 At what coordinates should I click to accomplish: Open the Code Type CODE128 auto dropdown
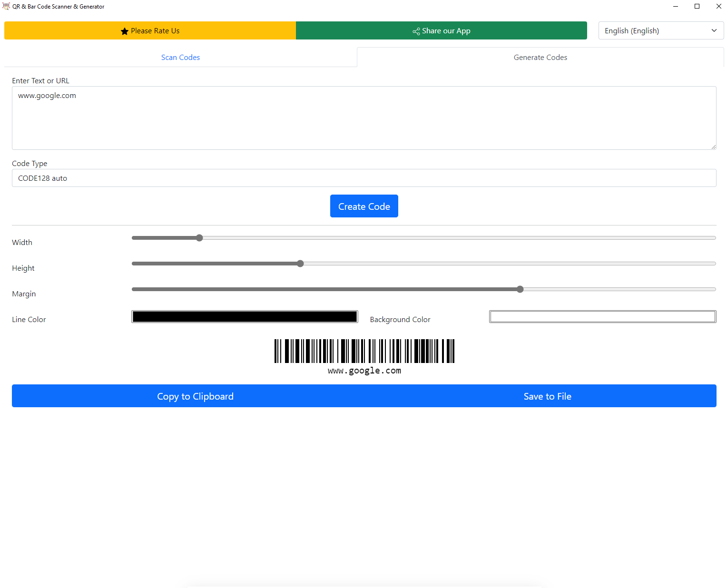click(x=364, y=178)
